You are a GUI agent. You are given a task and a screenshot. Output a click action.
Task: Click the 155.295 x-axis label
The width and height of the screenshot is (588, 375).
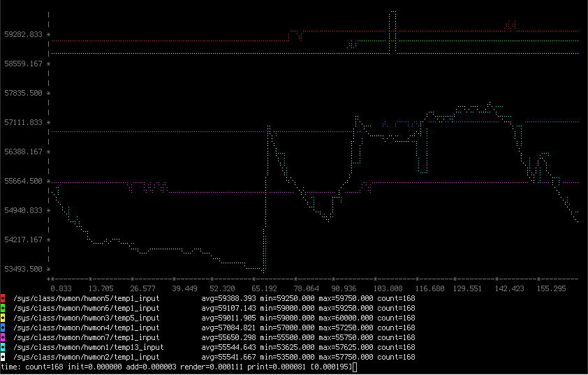552,288
